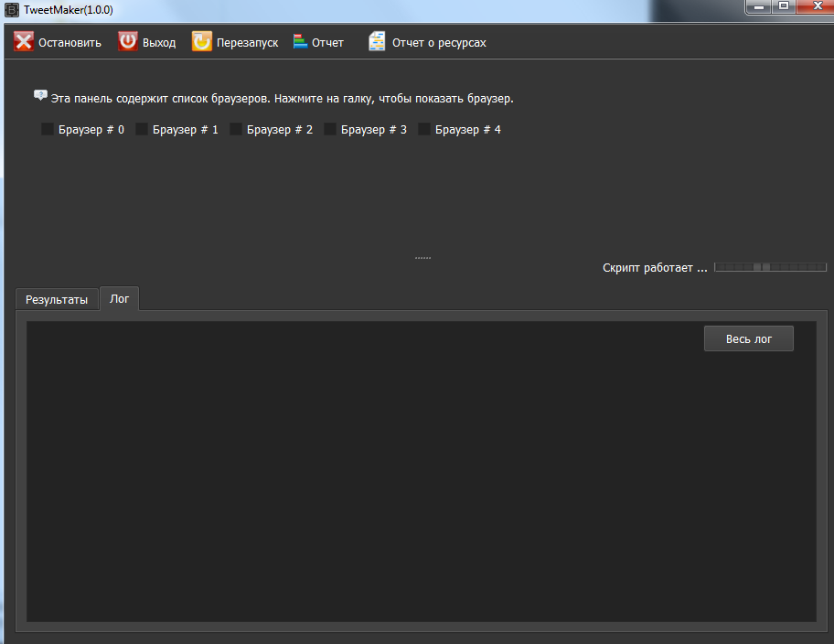This screenshot has width=834, height=644.
Task: Click the red X Остановить icon
Action: coord(24,42)
